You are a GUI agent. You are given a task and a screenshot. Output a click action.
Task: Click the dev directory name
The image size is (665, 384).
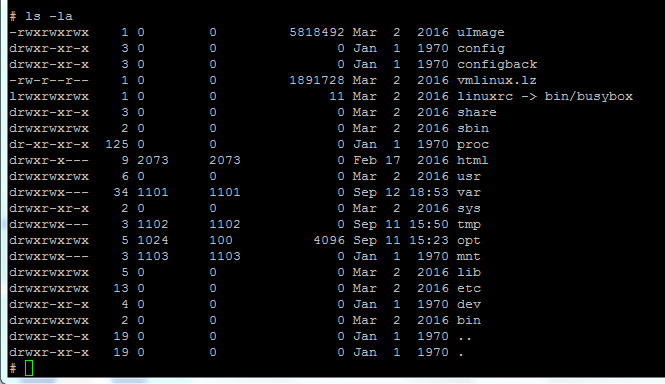click(469, 304)
